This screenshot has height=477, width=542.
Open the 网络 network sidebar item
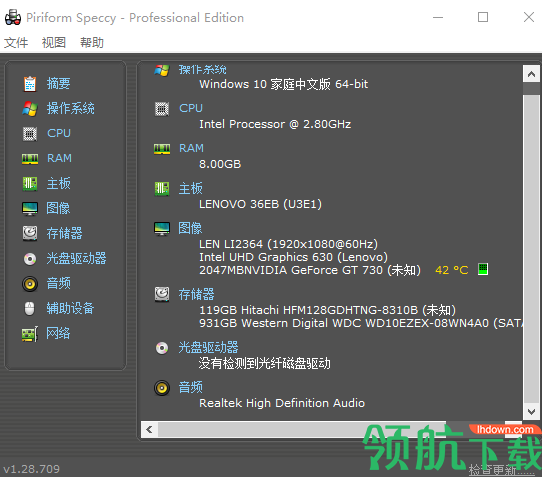[x=58, y=333]
